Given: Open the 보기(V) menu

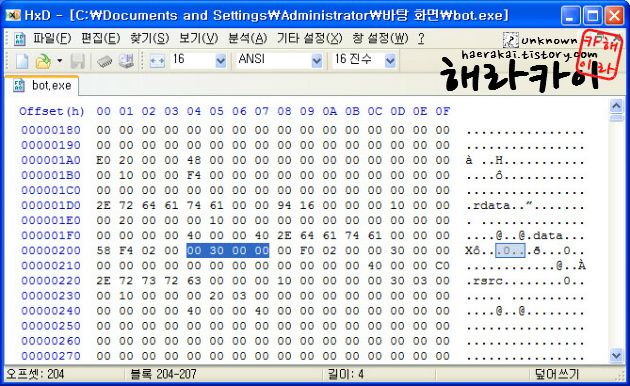Looking at the screenshot, I should click(x=198, y=39).
